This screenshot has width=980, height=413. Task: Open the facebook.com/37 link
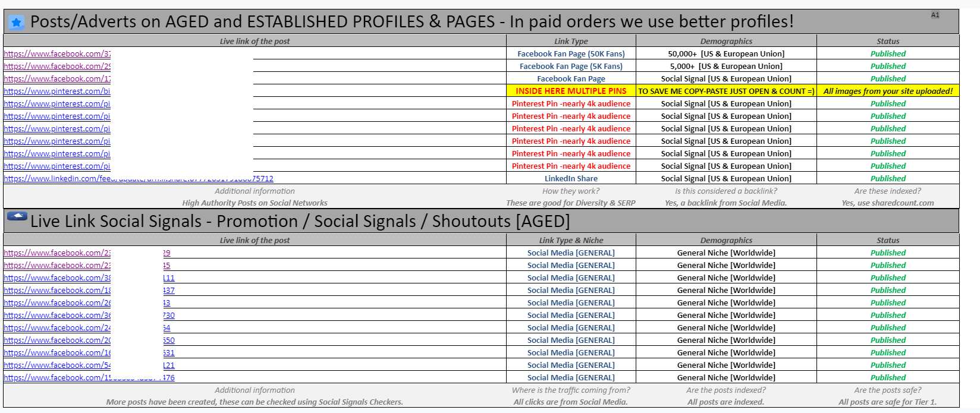57,53
